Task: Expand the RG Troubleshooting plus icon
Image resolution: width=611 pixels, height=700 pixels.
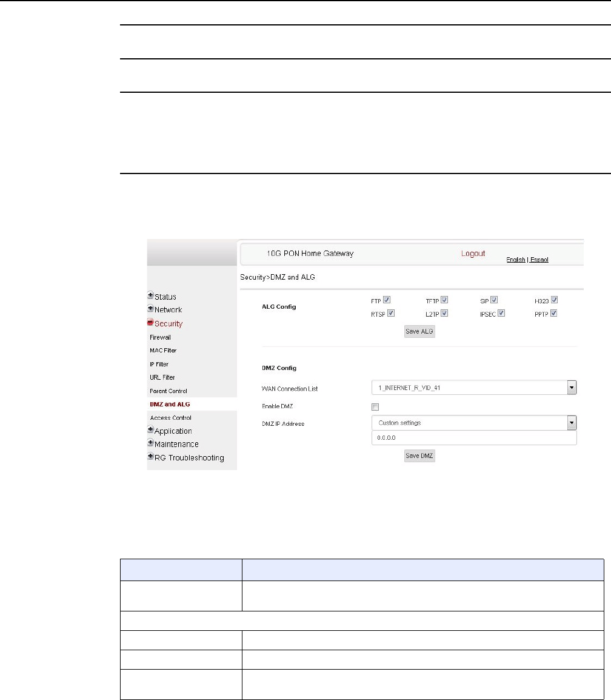Action: pos(150,456)
